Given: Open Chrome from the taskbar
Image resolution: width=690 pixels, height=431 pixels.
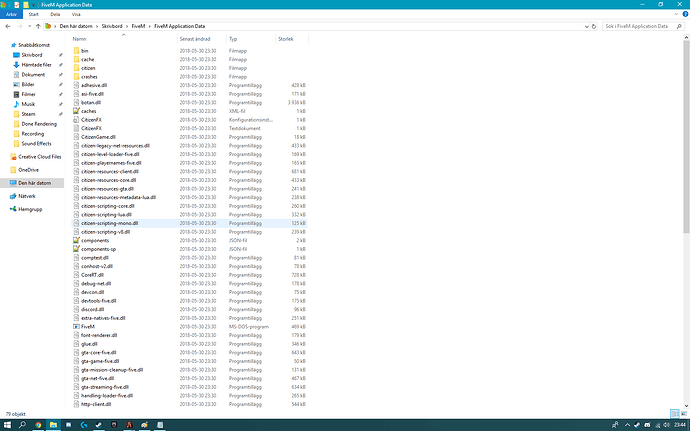Looking at the screenshot, I should 38,425.
